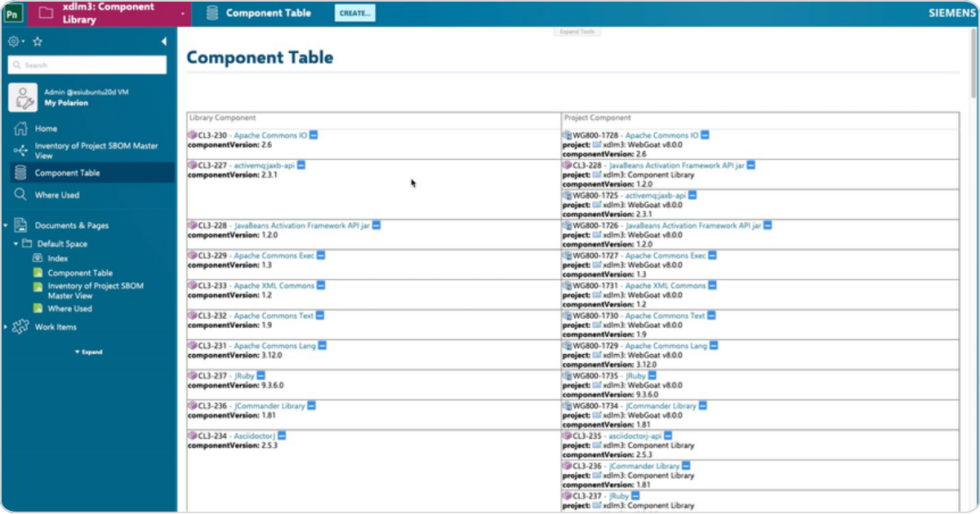The width and height of the screenshot is (980, 514).
Task: Click the blue icon after CL3-227 activemq:jaxb-api
Action: tap(301, 166)
